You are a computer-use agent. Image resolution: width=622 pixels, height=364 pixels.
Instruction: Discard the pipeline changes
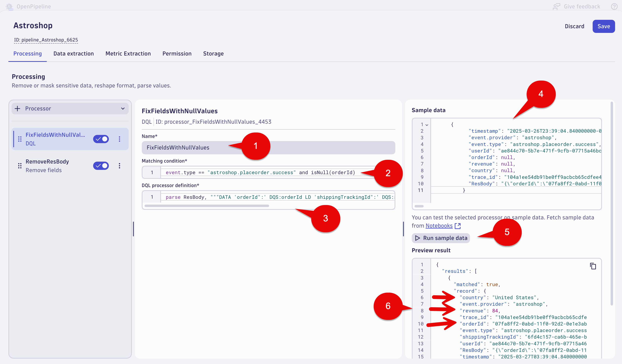coord(574,26)
